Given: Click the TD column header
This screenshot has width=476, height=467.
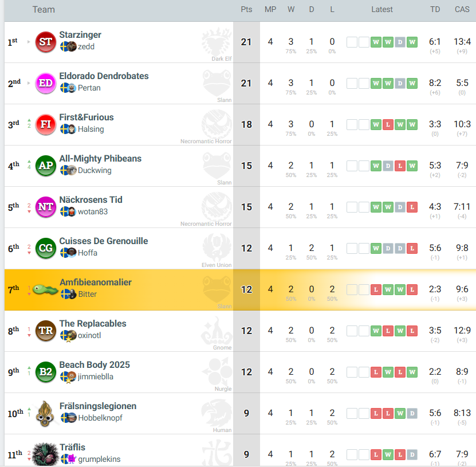Looking at the screenshot, I should click(435, 9).
